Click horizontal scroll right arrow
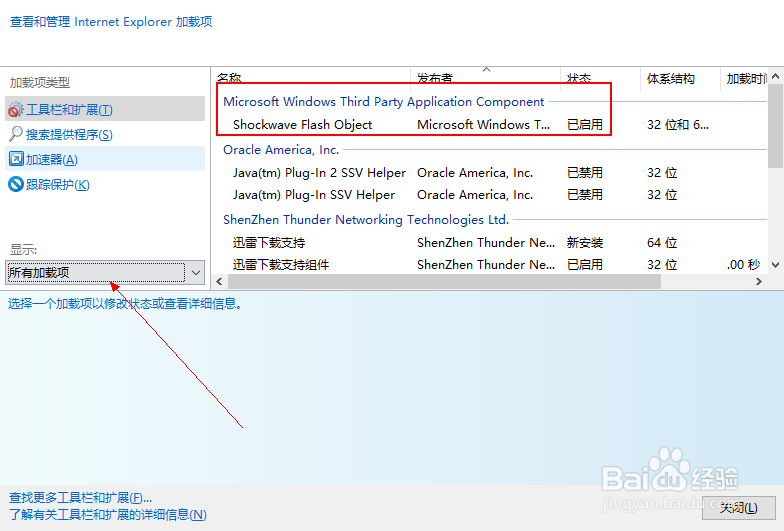Screen dimensions: 784x531 click(758, 282)
